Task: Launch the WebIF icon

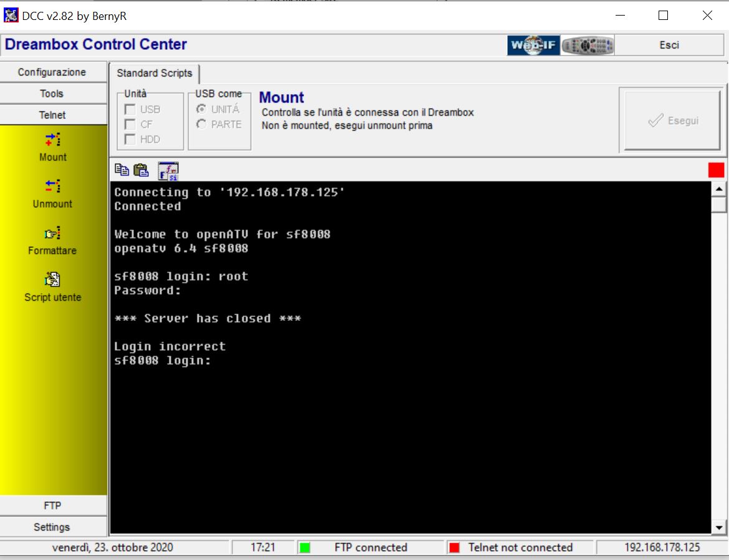Action: click(x=533, y=45)
